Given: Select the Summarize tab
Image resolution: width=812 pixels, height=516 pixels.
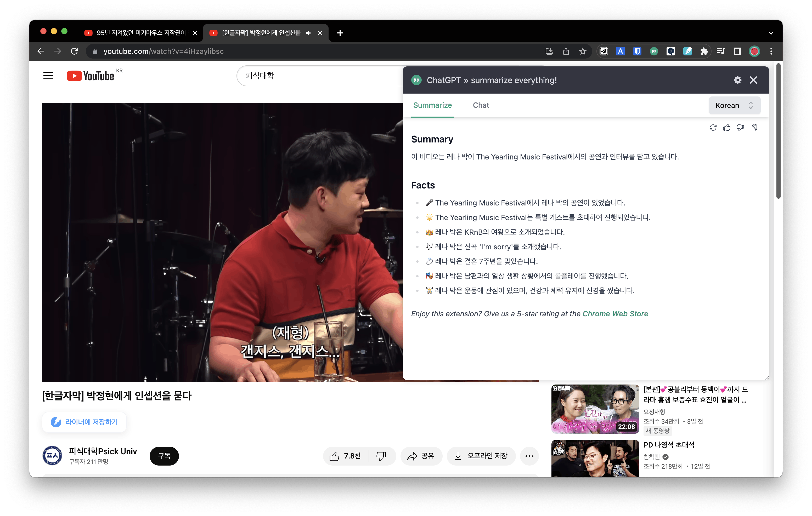Looking at the screenshot, I should coord(432,105).
